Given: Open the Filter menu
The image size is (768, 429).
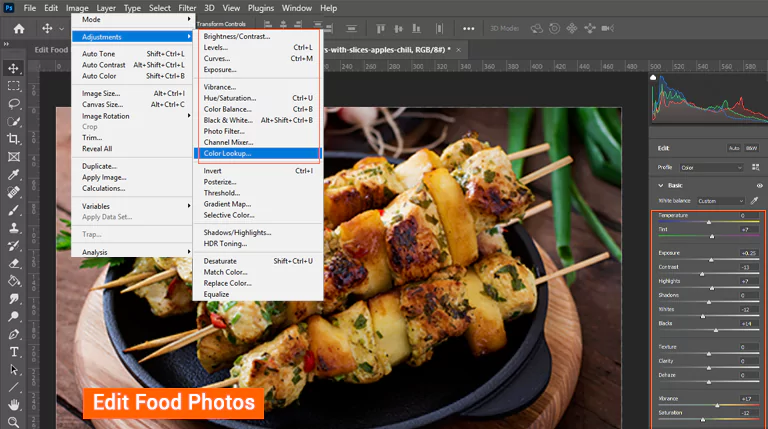Looking at the screenshot, I should point(187,8).
